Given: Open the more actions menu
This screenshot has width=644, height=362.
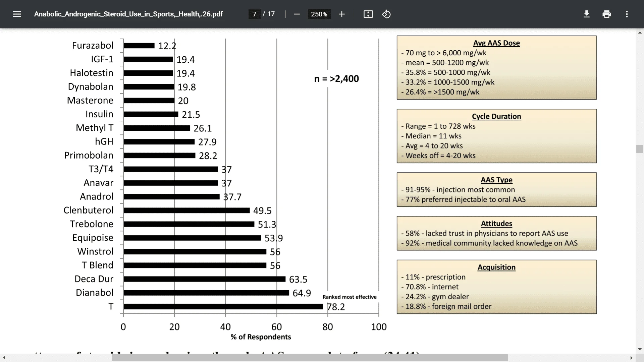Looking at the screenshot, I should pyautogui.click(x=627, y=14).
